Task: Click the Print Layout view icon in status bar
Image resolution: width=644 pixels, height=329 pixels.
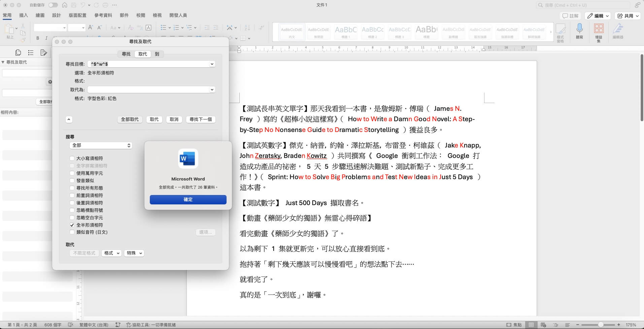Action: 531,325
